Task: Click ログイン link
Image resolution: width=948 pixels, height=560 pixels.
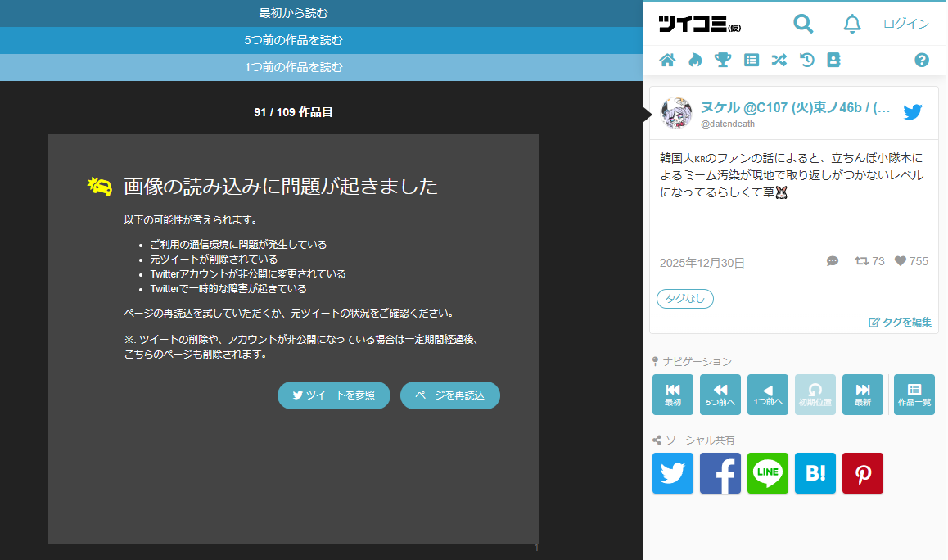Action: click(x=906, y=24)
